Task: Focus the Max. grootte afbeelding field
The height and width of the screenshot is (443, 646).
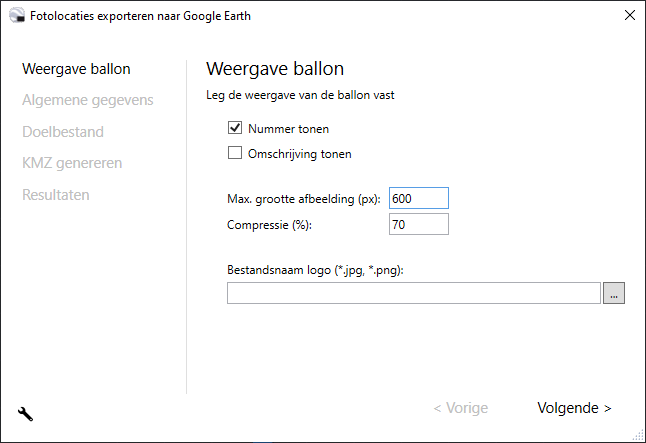Action: click(418, 198)
